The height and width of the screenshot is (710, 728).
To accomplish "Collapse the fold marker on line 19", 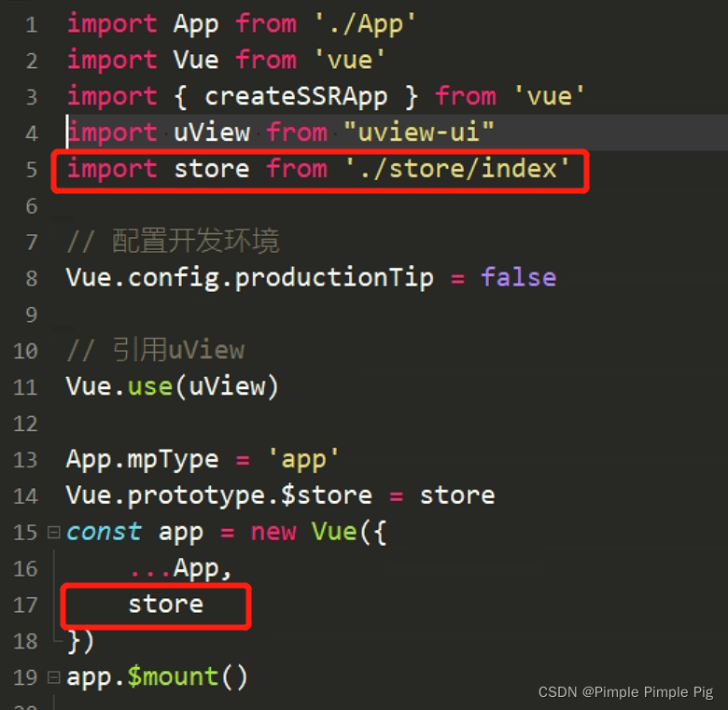I will pos(54,677).
